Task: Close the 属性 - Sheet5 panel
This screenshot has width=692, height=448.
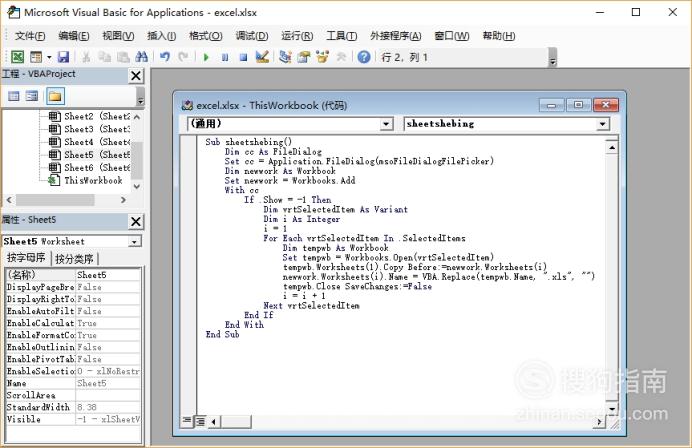Action: coord(136,222)
